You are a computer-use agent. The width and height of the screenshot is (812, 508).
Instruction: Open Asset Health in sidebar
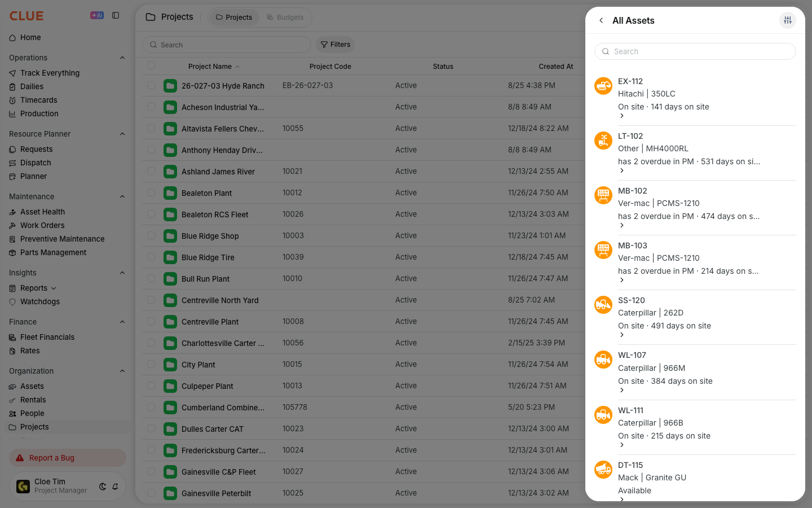(42, 212)
